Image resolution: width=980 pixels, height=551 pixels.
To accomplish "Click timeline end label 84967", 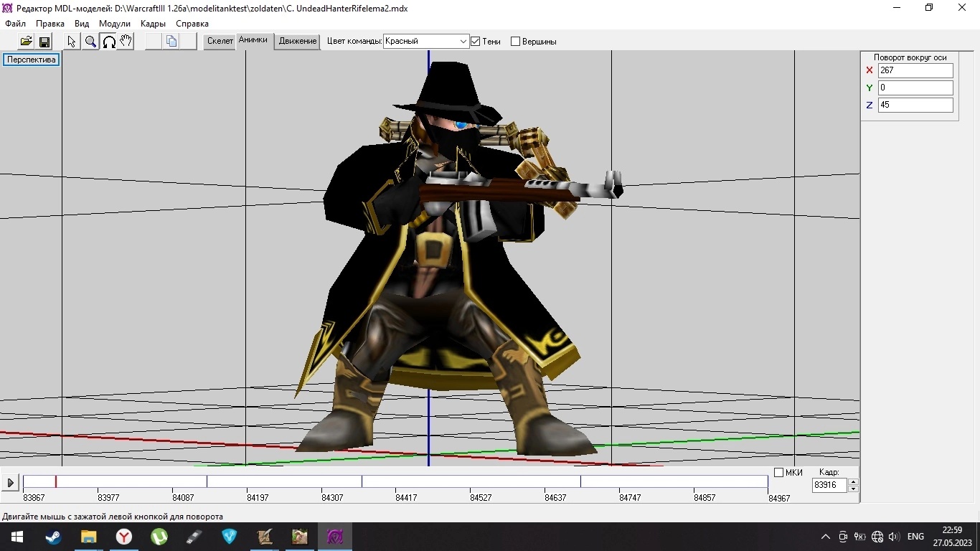I will coord(779,498).
